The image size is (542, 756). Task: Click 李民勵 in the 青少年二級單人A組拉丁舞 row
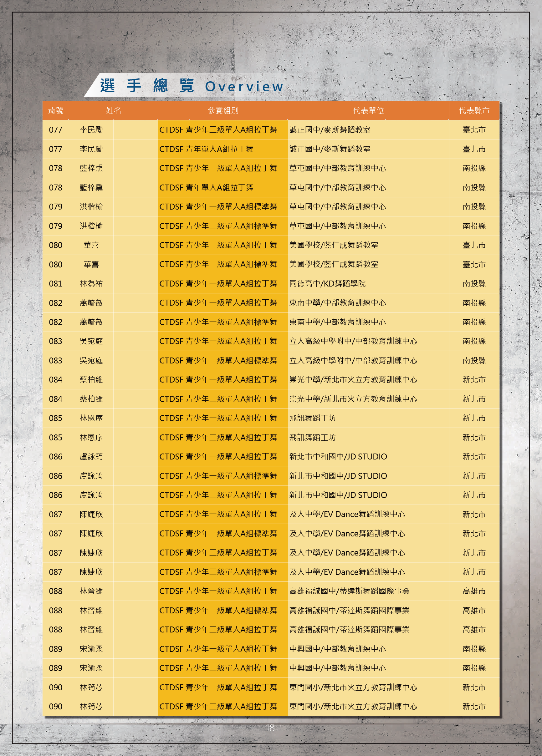click(91, 130)
